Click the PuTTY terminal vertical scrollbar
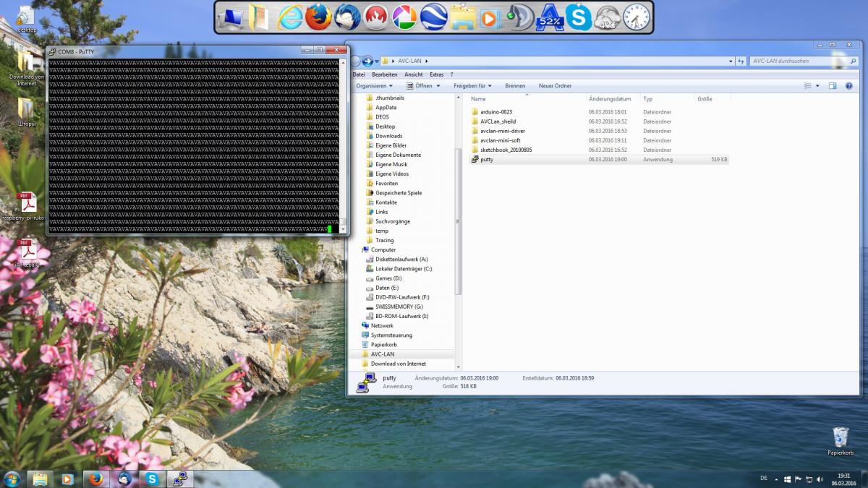Image resolution: width=868 pixels, height=488 pixels. point(343,145)
